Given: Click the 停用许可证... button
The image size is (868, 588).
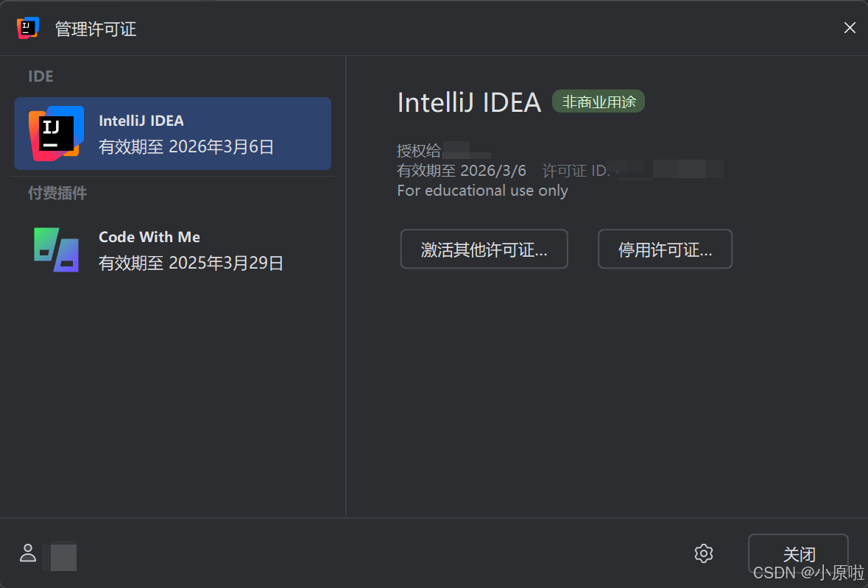Looking at the screenshot, I should (x=665, y=249).
